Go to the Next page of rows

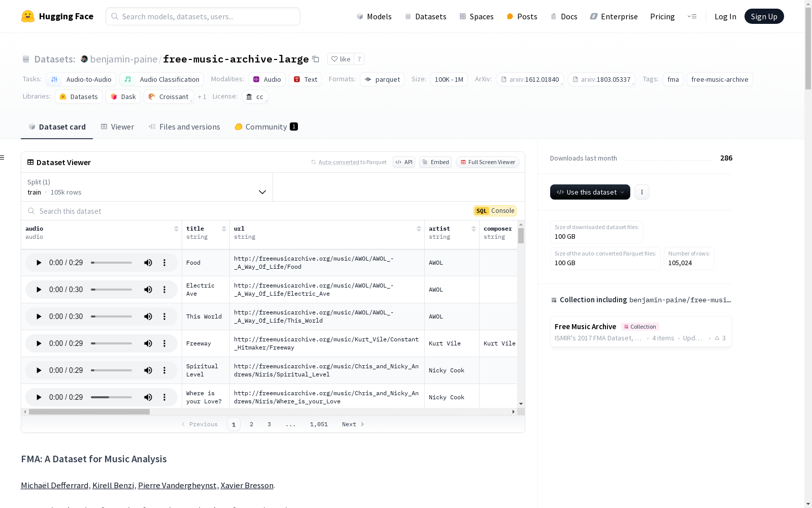[x=353, y=424]
